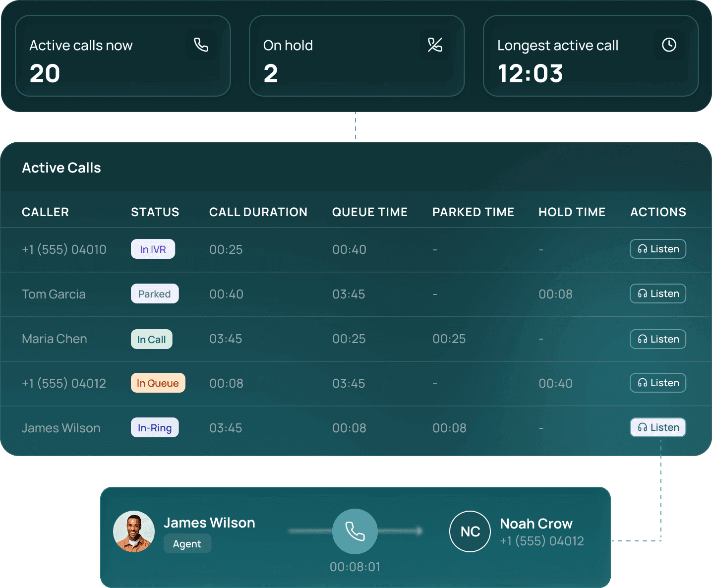Click Noah Crow's number in call card
Image resolution: width=712 pixels, height=588 pixels.
[x=542, y=541]
